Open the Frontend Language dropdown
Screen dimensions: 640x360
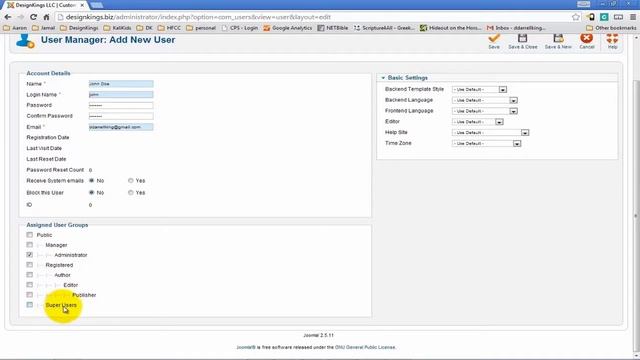484,111
